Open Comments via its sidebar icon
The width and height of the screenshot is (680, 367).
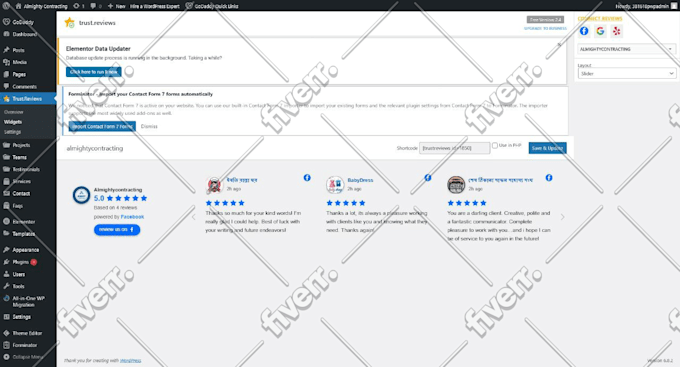pyautogui.click(x=6, y=86)
